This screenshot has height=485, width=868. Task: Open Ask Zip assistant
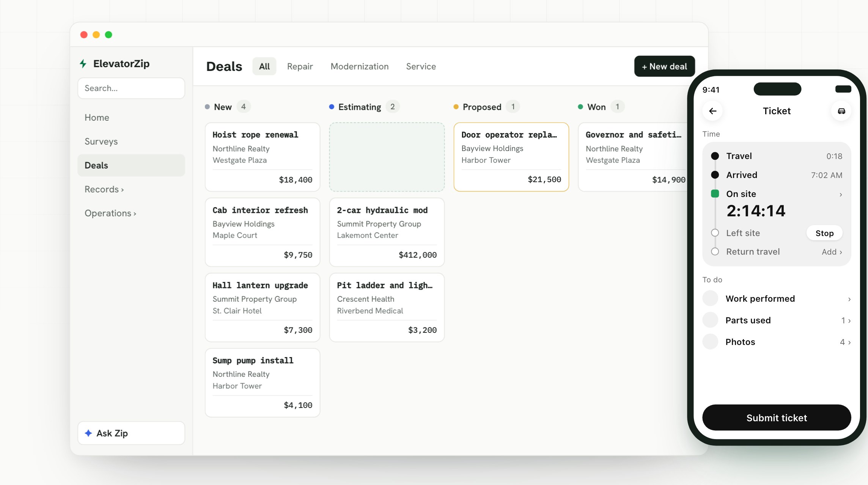(x=131, y=433)
